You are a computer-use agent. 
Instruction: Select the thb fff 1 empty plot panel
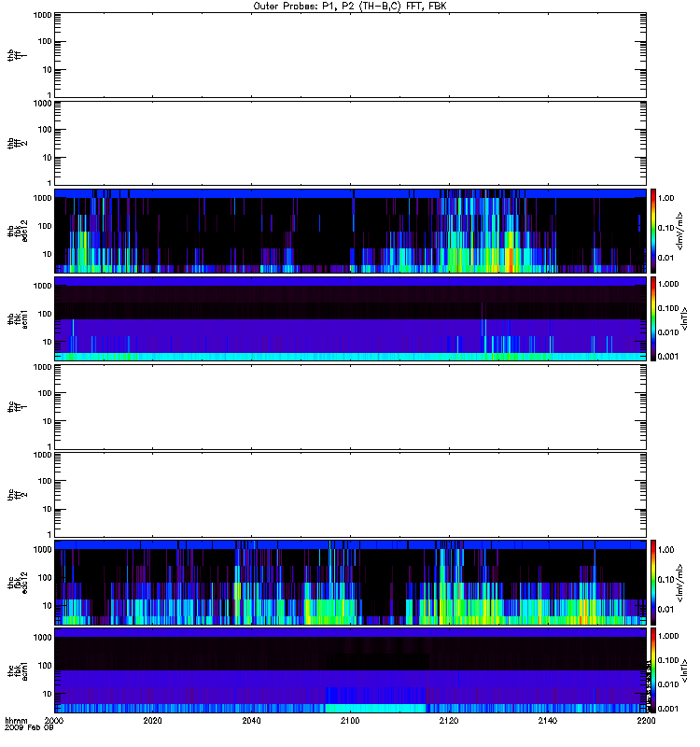350,55
